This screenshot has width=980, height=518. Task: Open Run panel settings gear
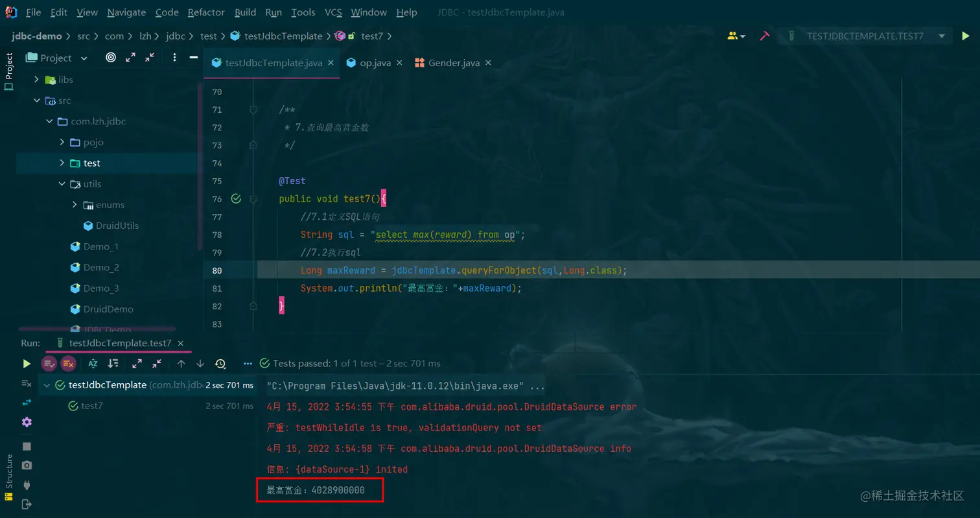pyautogui.click(x=27, y=422)
